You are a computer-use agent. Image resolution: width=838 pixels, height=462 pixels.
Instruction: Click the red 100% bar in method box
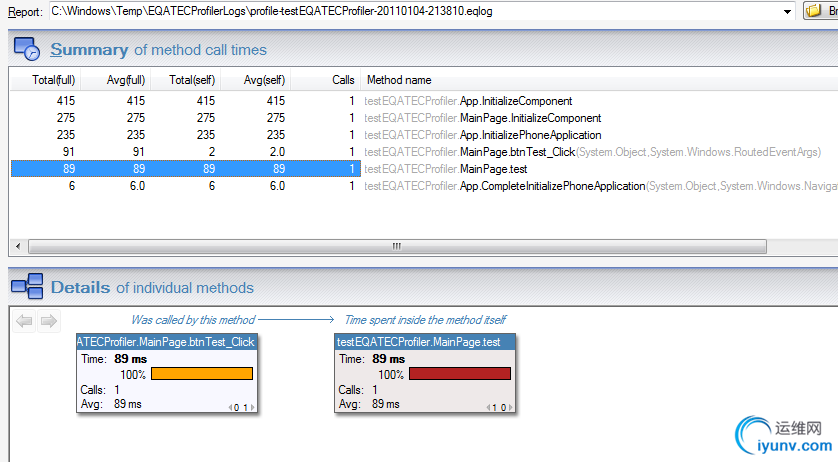point(460,374)
